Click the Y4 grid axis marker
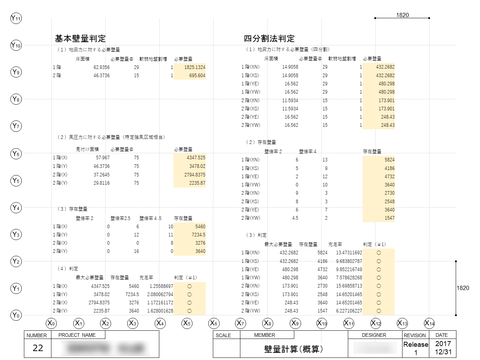480x360 pixels. click(16, 207)
